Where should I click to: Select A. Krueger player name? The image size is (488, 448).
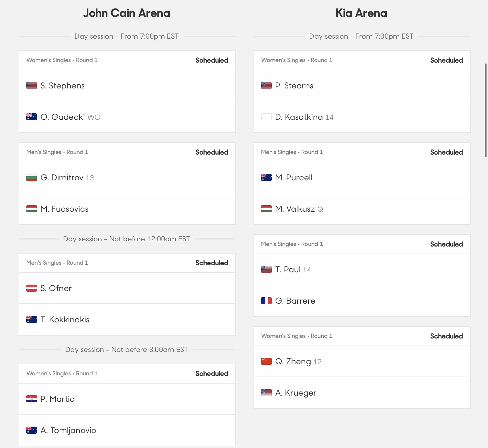(x=296, y=393)
